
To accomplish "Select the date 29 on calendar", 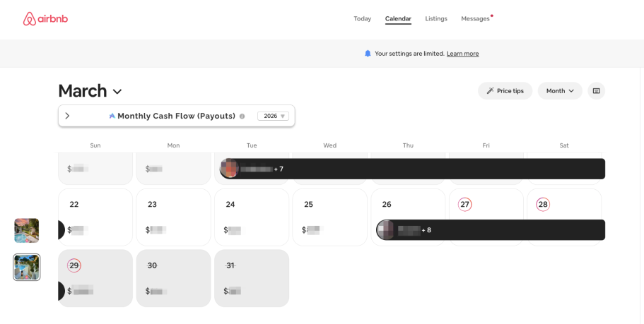I will tap(74, 265).
